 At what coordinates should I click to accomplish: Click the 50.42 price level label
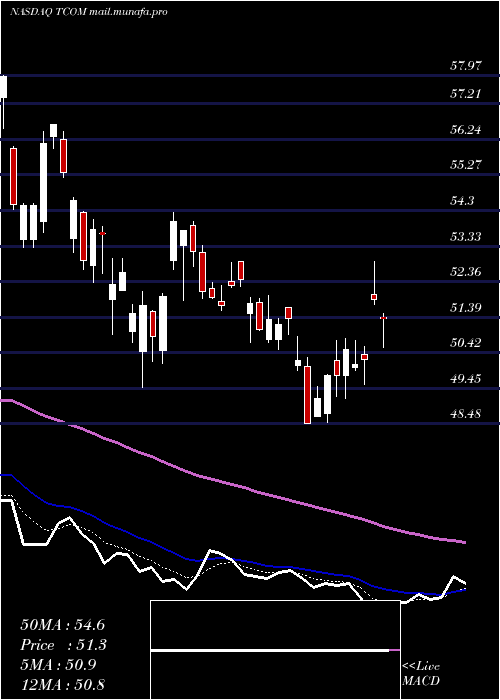[x=466, y=343]
